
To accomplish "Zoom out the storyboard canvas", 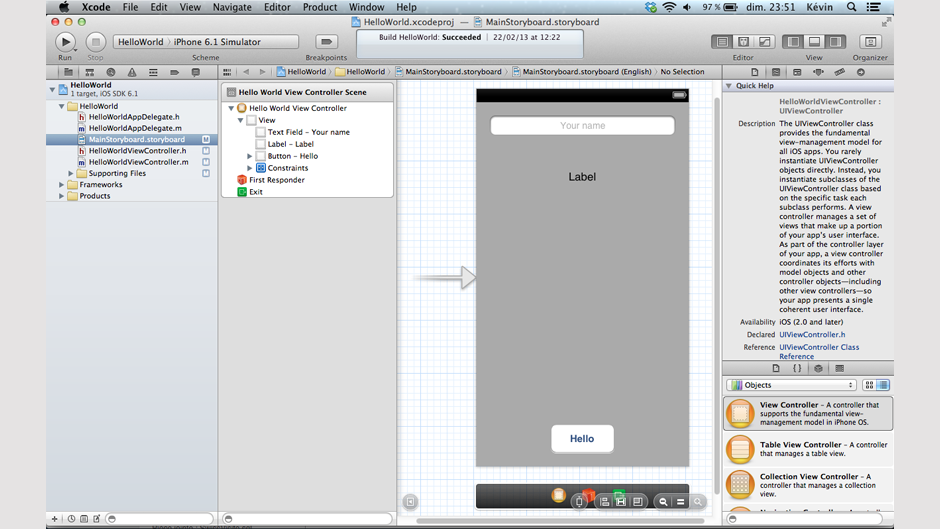I will [663, 502].
